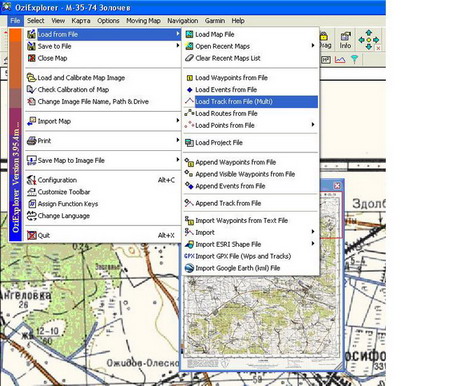Image resolution: width=476 pixels, height=386 pixels.
Task: Click Load Waypoints from File icon
Action: [x=189, y=78]
